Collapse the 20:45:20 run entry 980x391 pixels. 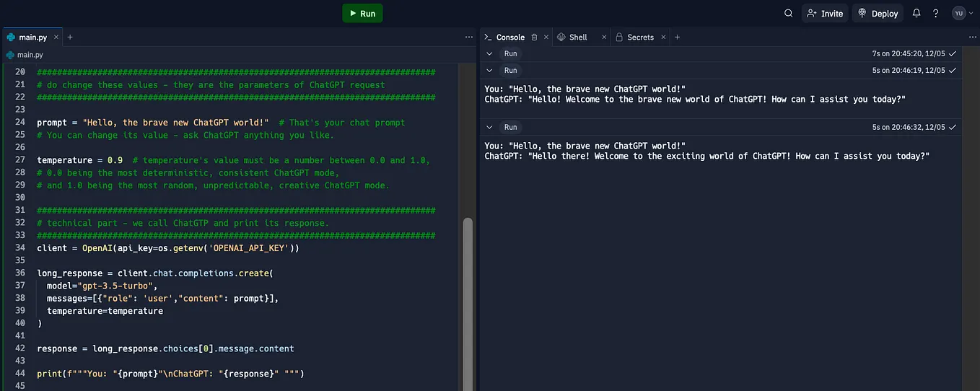[x=489, y=53]
